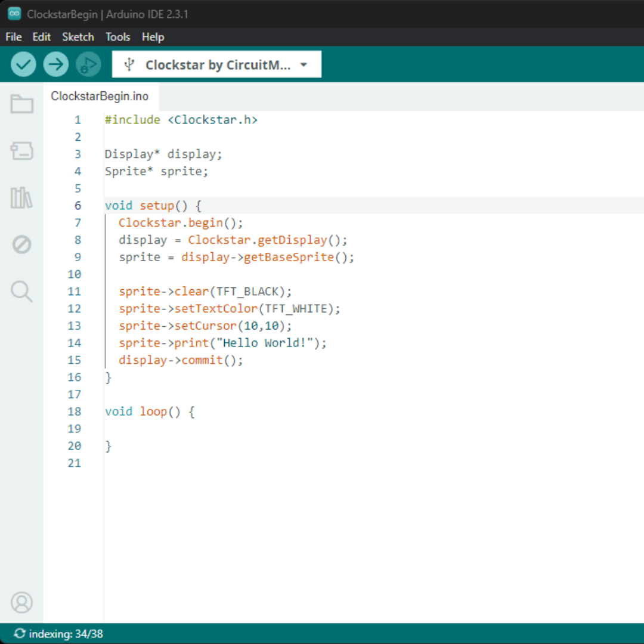The width and height of the screenshot is (644, 644).
Task: Open the Edit menu
Action: tap(41, 37)
